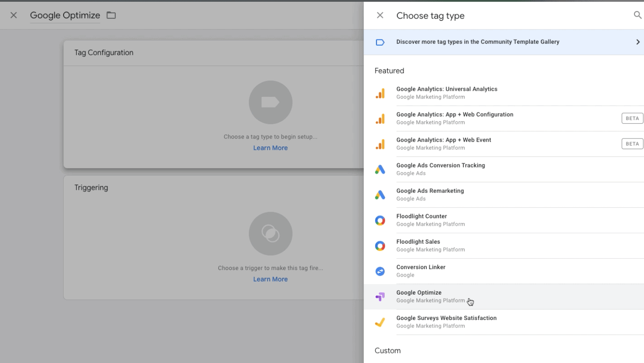Click Triggering card header
644x363 pixels.
tap(91, 188)
